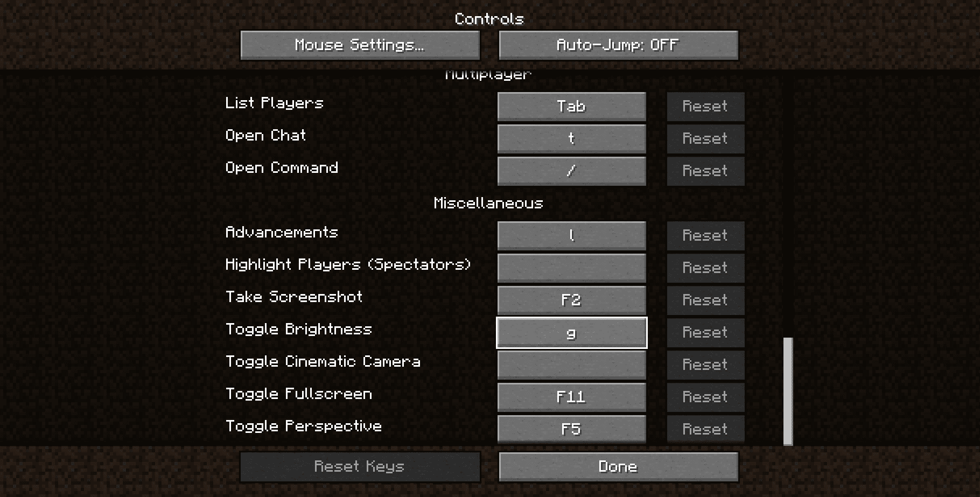Open Mouse Settings

click(x=360, y=45)
